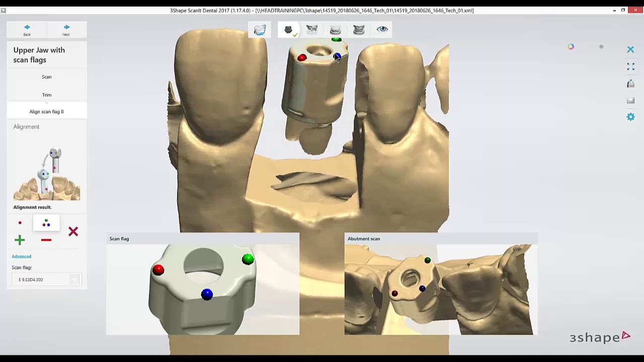Click the envelope message icon
The image size is (644, 362).
pyautogui.click(x=630, y=101)
